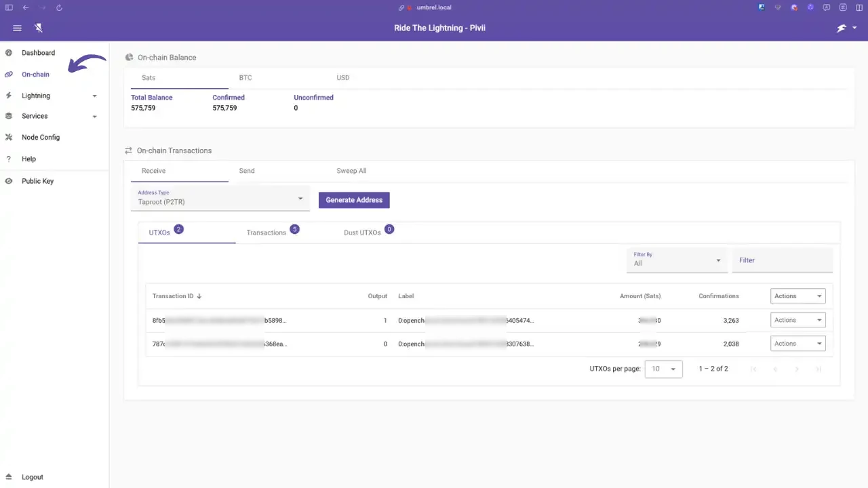This screenshot has height=488, width=868.
Task: Open Dashboard via its sidebar icon
Action: [x=9, y=53]
